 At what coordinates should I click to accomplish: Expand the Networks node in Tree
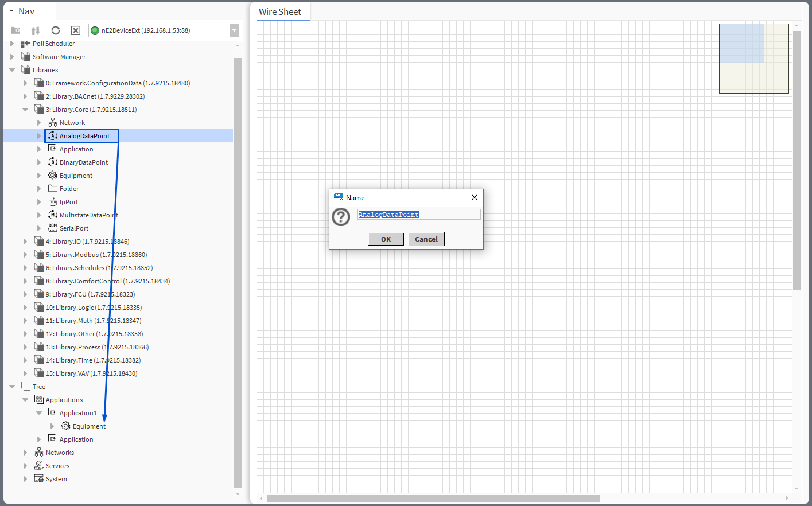[x=25, y=453]
